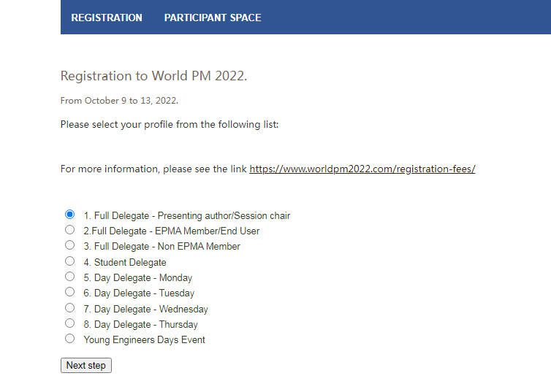The height and width of the screenshot is (392, 551).
Task: Click '5. Day Delegate - Monday' label text
Action: coord(138,278)
